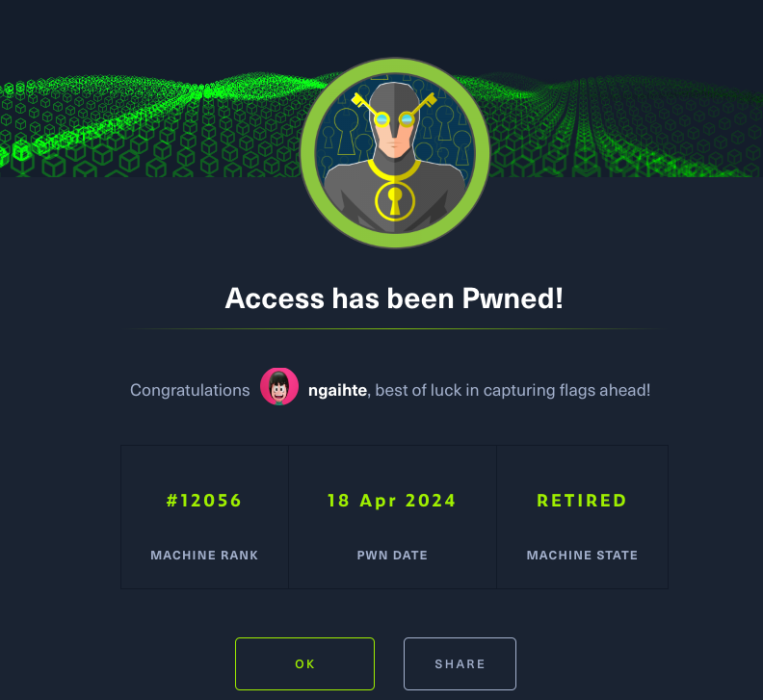Click the ngaihte username
Image resolution: width=763 pixels, height=700 pixels.
(x=337, y=390)
